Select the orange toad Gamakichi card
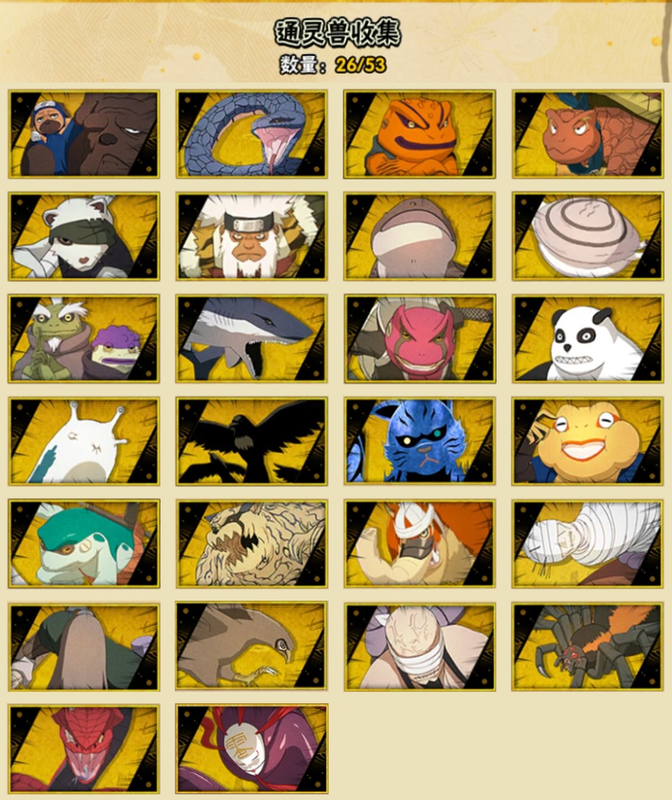 click(x=420, y=134)
